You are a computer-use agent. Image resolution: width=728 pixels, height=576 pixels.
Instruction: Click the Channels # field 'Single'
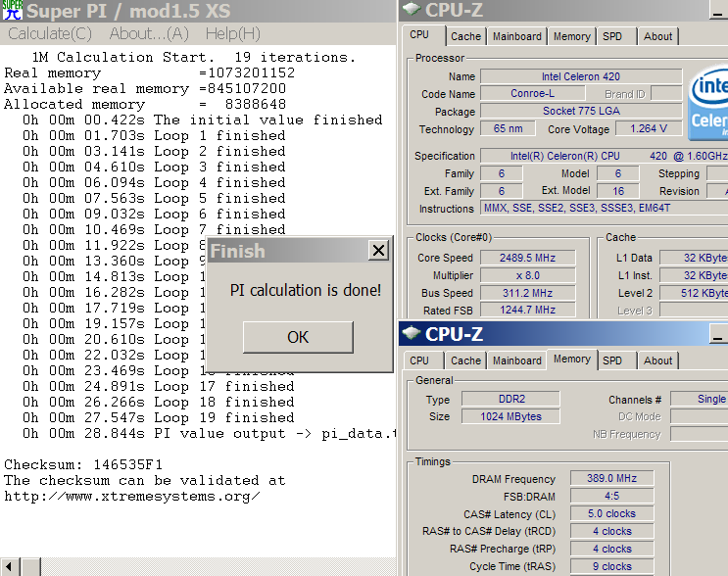[700, 399]
